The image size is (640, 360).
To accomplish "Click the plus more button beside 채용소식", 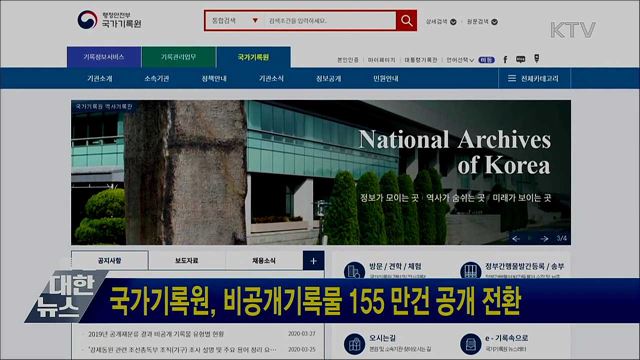I will [313, 260].
